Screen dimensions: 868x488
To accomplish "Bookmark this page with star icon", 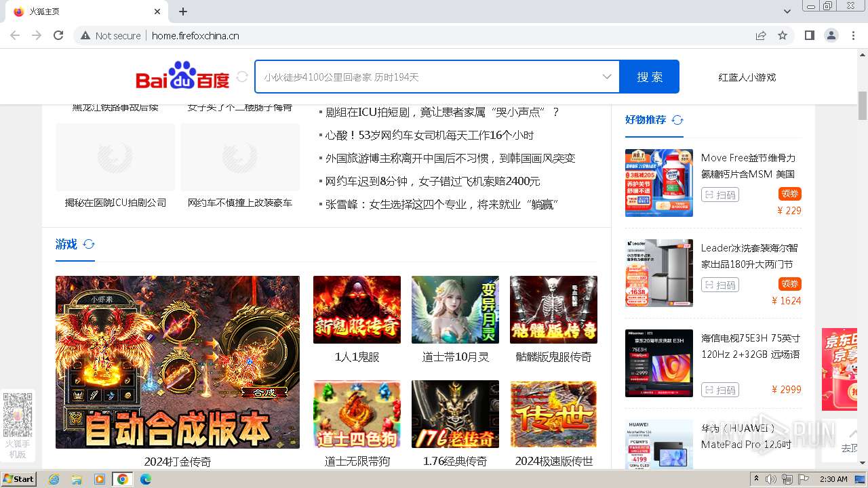I will click(x=783, y=35).
